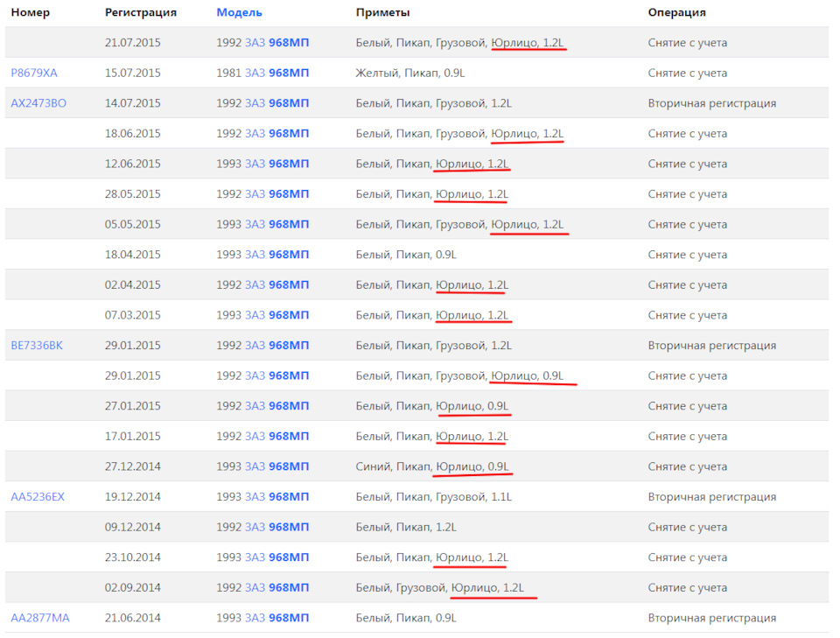Click description 'Белый, Пикап, Грузовой, 1.1L'
Screen dimensions: 840x638
(x=433, y=496)
